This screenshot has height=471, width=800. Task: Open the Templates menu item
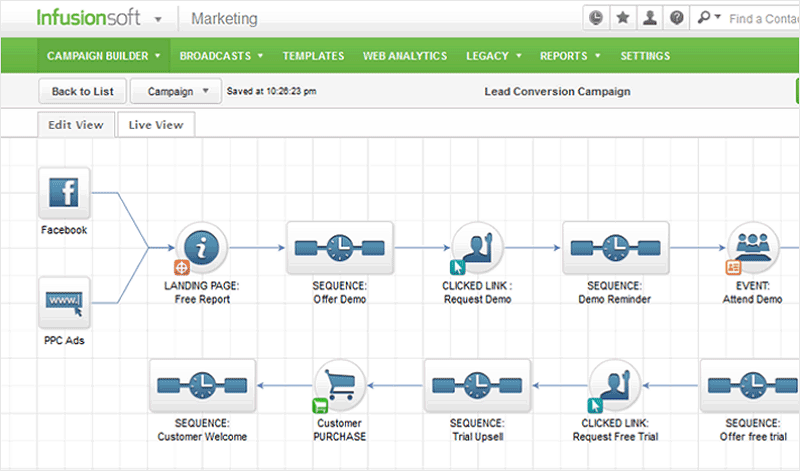(313, 56)
